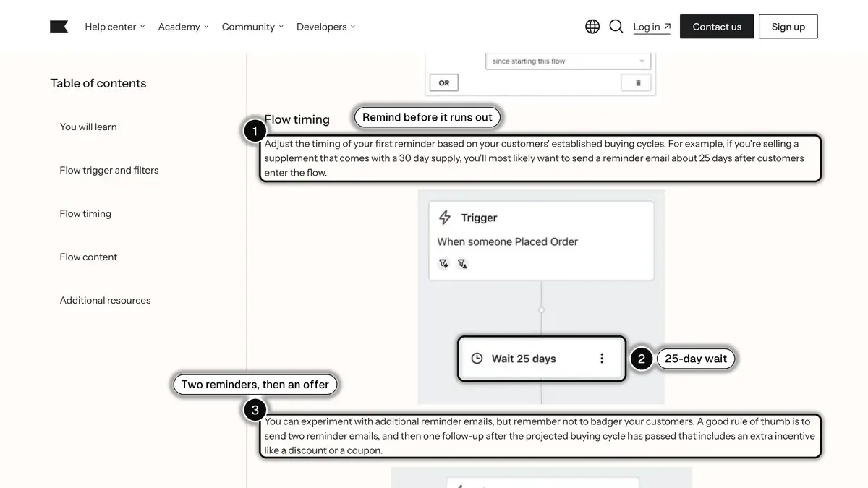The width and height of the screenshot is (868, 488).
Task: Click the Trigger card title
Action: click(x=479, y=218)
